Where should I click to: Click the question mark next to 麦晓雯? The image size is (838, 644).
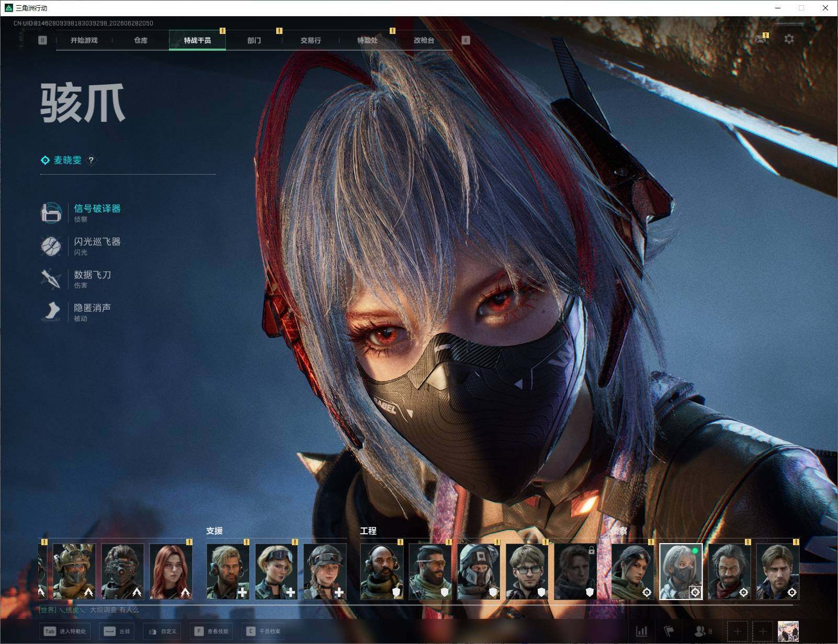point(91,160)
